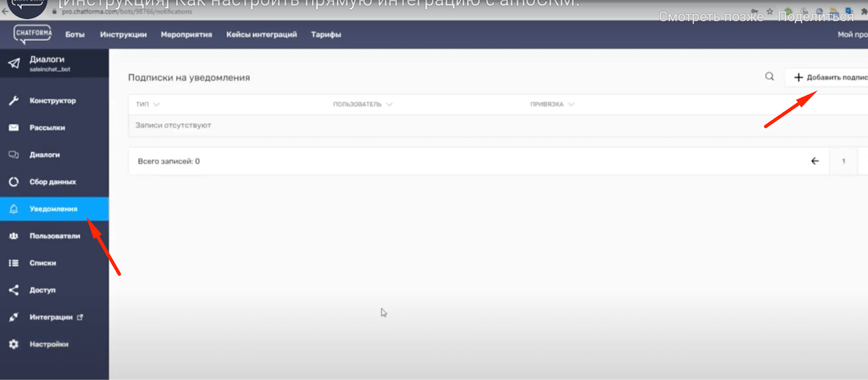Click the saleinchat_bot bot name
Image resolution: width=868 pixels, height=380 pixels.
pos(50,69)
